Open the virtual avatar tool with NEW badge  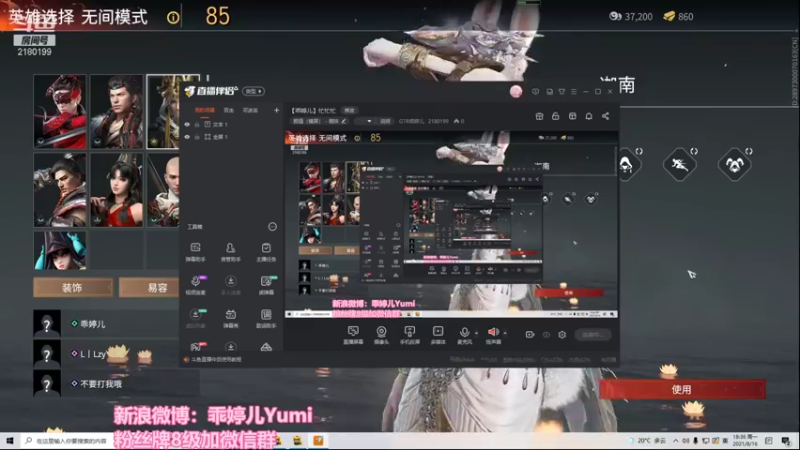(x=195, y=318)
